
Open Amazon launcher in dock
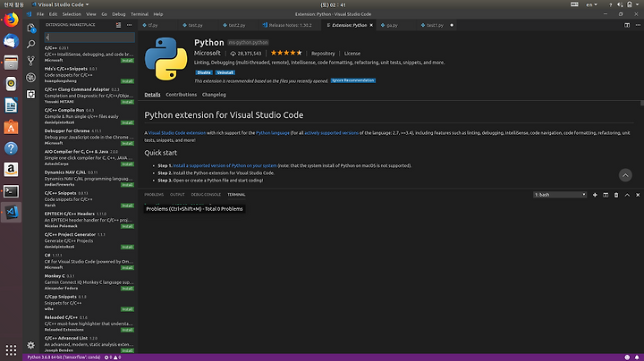11,170
